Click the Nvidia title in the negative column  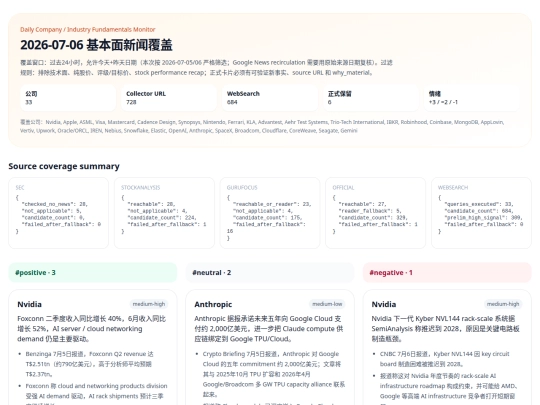coord(384,304)
